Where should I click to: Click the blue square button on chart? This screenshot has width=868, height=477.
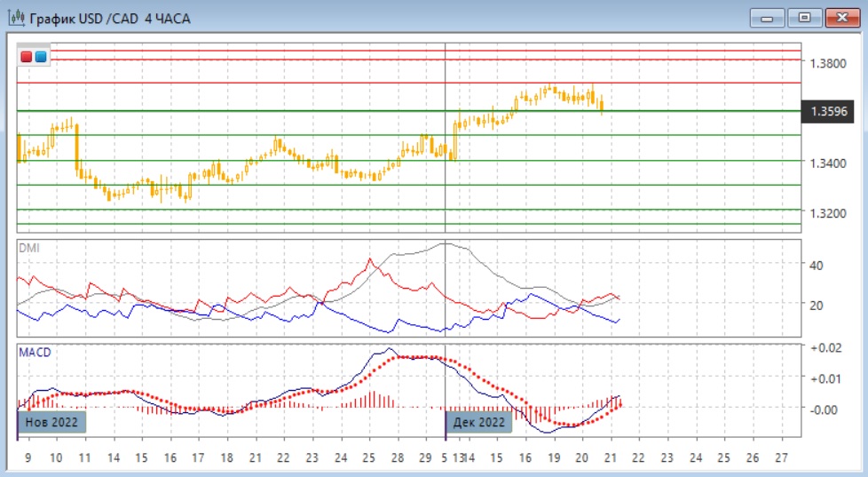pos(41,57)
